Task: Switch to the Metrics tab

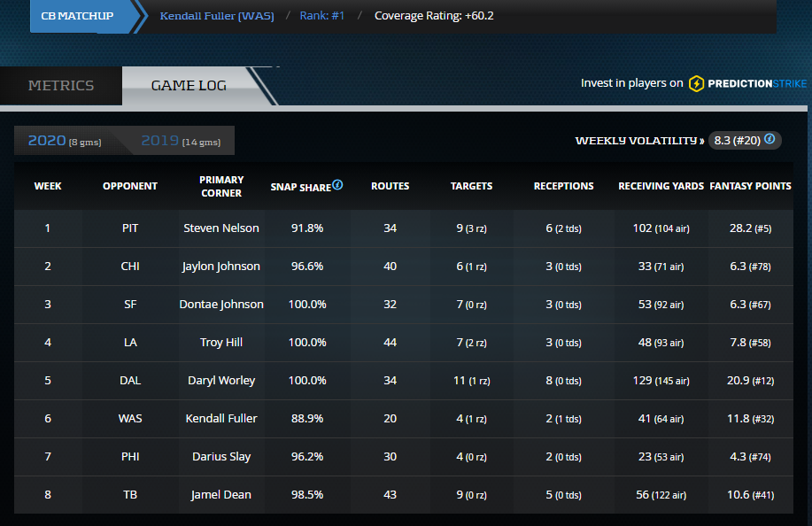Action: click(x=61, y=86)
